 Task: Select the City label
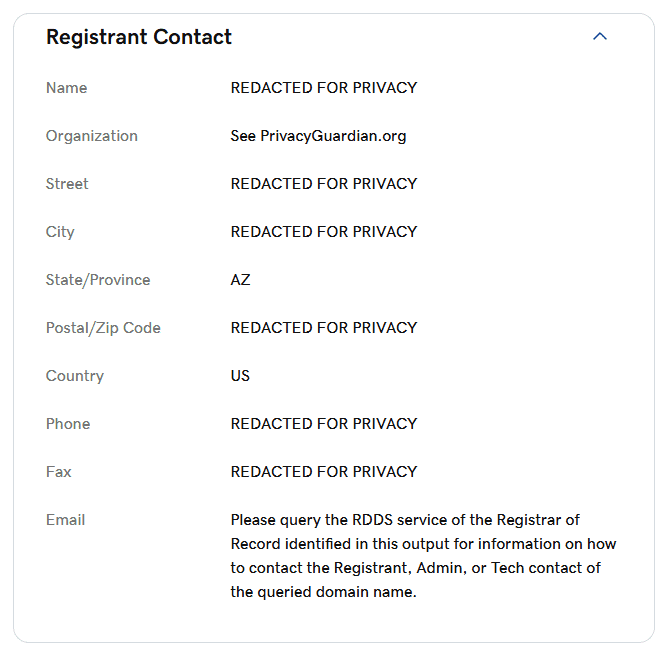click(x=60, y=232)
